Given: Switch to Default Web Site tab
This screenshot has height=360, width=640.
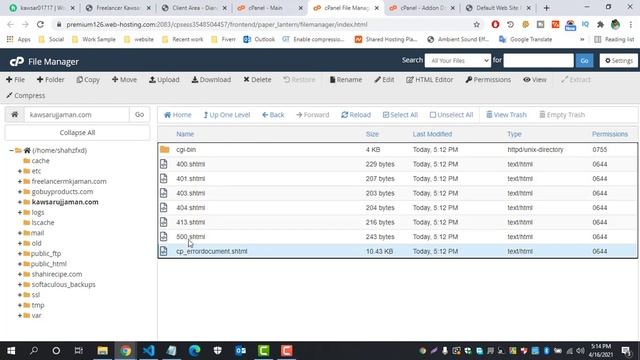Looking at the screenshot, I should click(498, 8).
